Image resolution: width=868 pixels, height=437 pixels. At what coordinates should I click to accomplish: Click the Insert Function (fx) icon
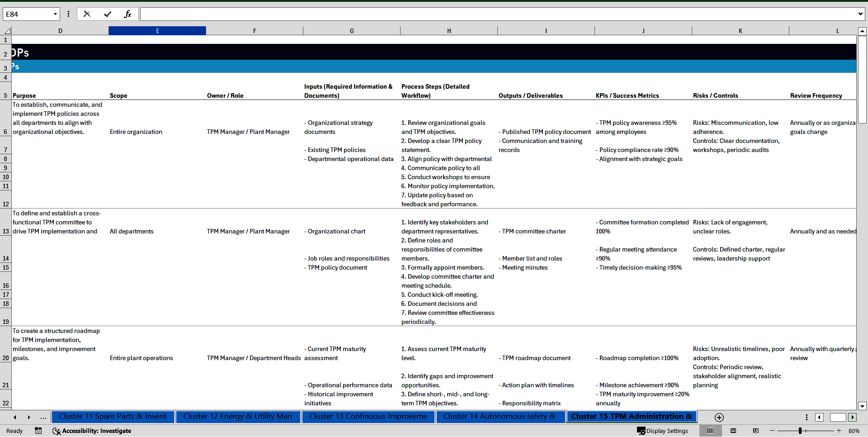[128, 14]
